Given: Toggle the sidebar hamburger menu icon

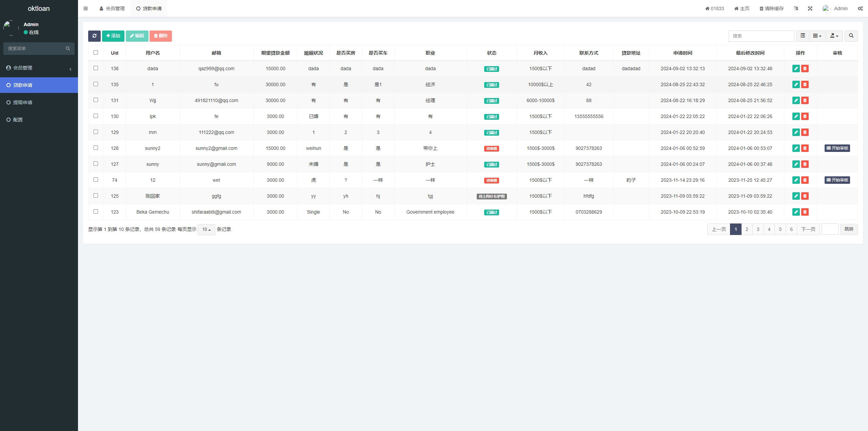Looking at the screenshot, I should coord(86,8).
